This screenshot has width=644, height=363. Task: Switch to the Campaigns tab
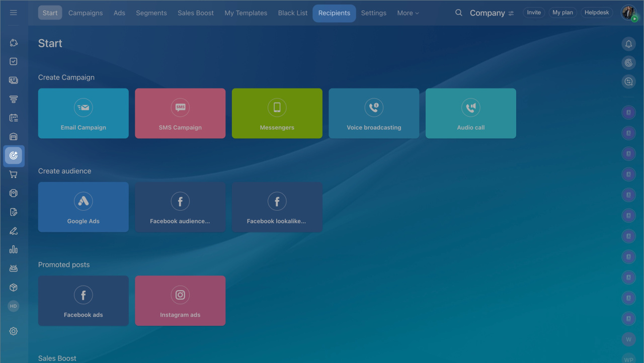point(86,13)
